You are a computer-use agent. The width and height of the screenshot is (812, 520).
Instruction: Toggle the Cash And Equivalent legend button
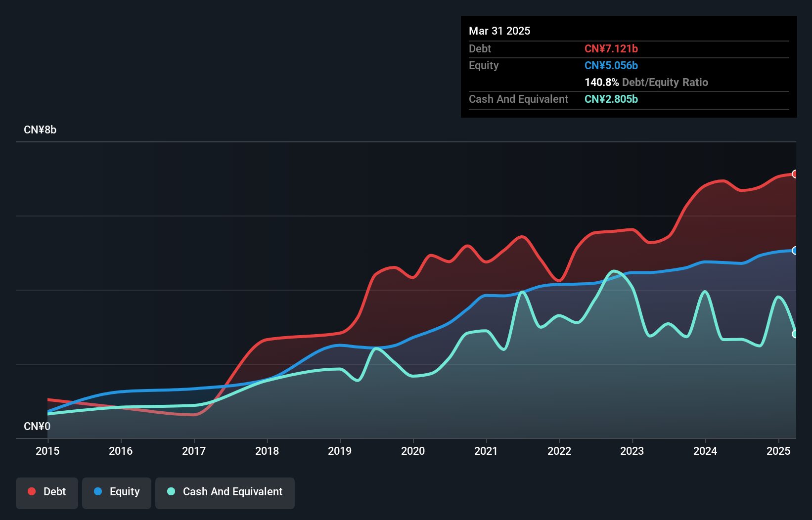225,493
